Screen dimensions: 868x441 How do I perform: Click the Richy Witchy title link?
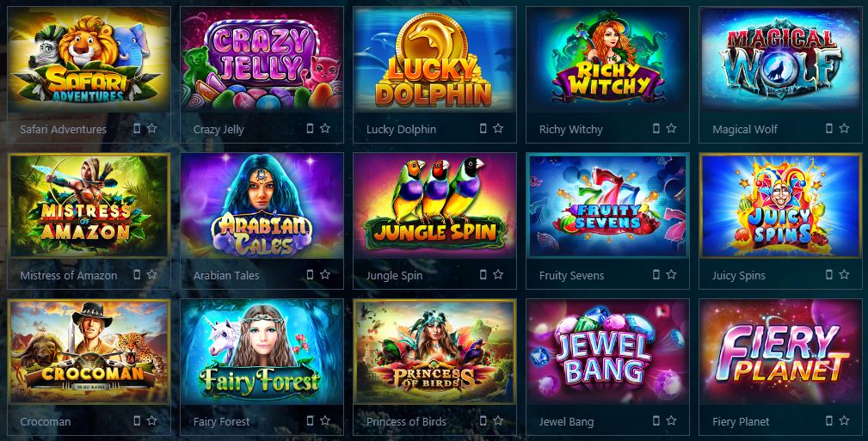tap(570, 130)
